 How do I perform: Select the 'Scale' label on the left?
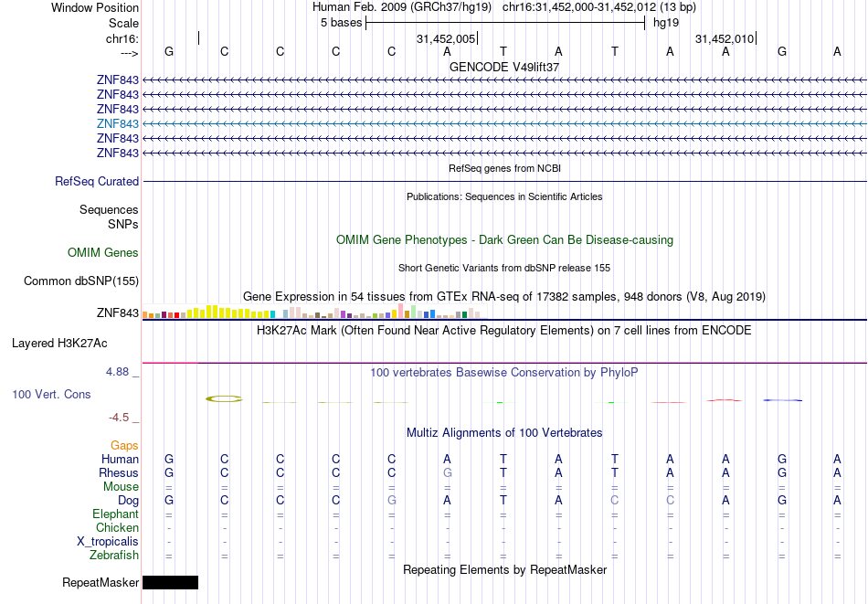pos(123,23)
